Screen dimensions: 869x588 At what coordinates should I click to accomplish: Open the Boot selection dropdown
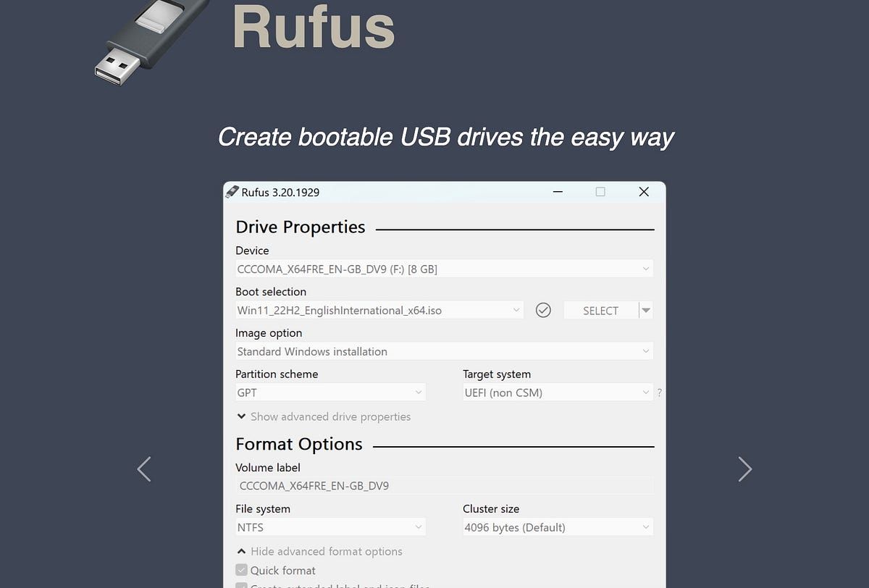(379, 310)
